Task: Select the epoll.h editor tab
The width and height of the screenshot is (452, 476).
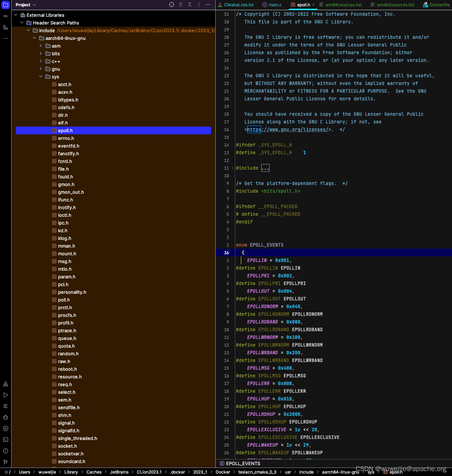Action: coord(304,5)
